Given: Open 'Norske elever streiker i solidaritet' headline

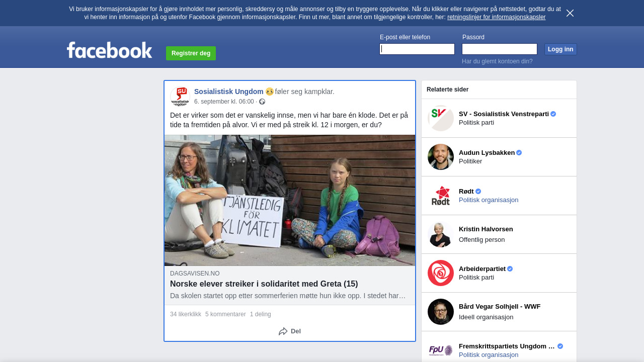Looking at the screenshot, I should [x=264, y=284].
